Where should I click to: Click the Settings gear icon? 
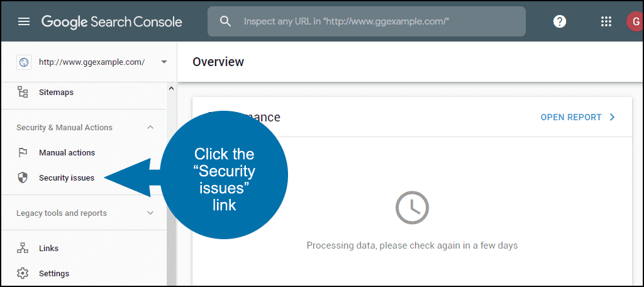point(23,273)
